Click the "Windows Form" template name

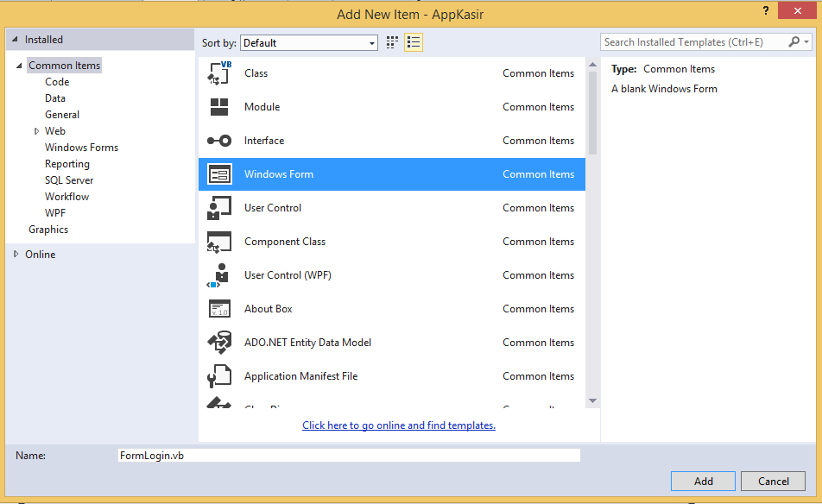(279, 174)
